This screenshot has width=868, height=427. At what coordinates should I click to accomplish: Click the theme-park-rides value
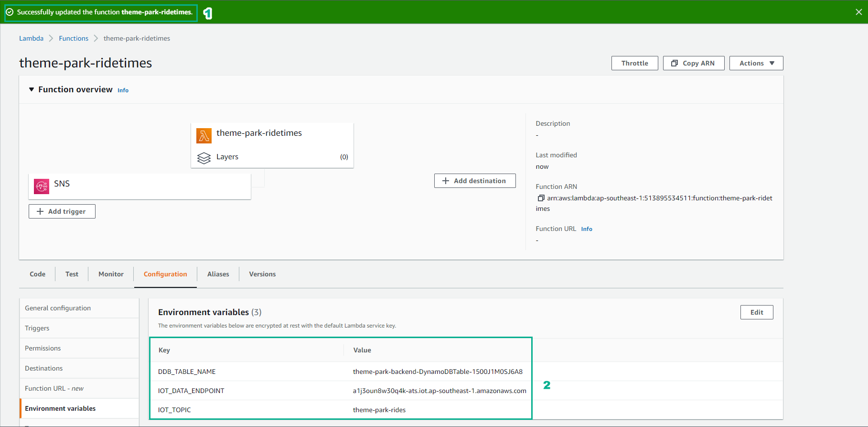point(379,410)
